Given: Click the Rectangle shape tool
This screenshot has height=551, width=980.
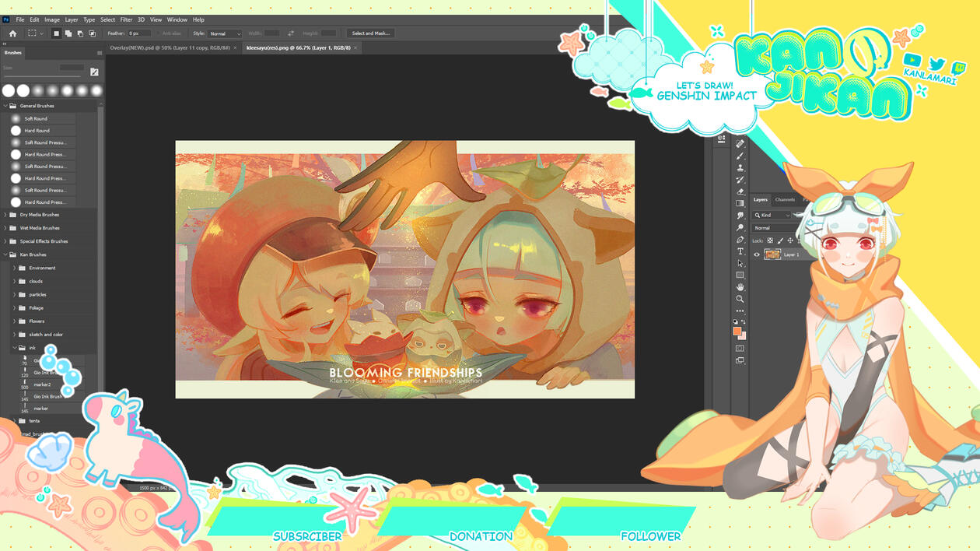Looking at the screenshot, I should click(740, 275).
